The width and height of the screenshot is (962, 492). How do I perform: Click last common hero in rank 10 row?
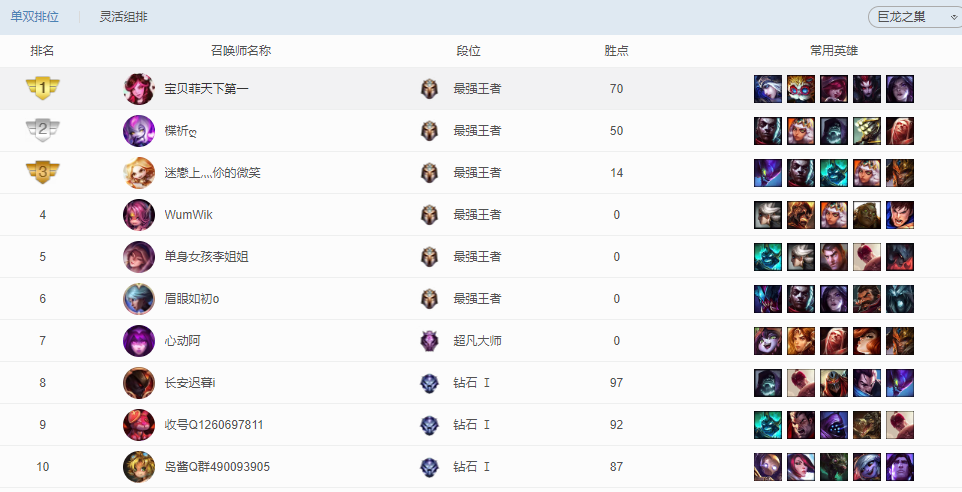tap(899, 467)
